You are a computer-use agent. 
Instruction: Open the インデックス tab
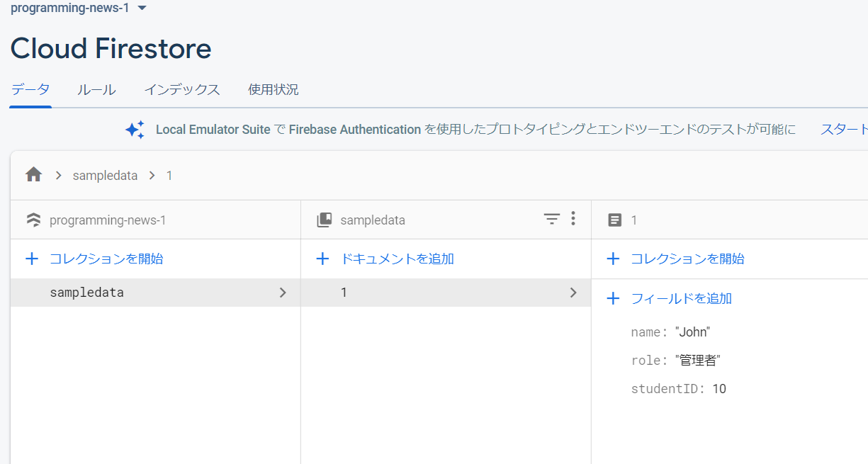click(182, 90)
